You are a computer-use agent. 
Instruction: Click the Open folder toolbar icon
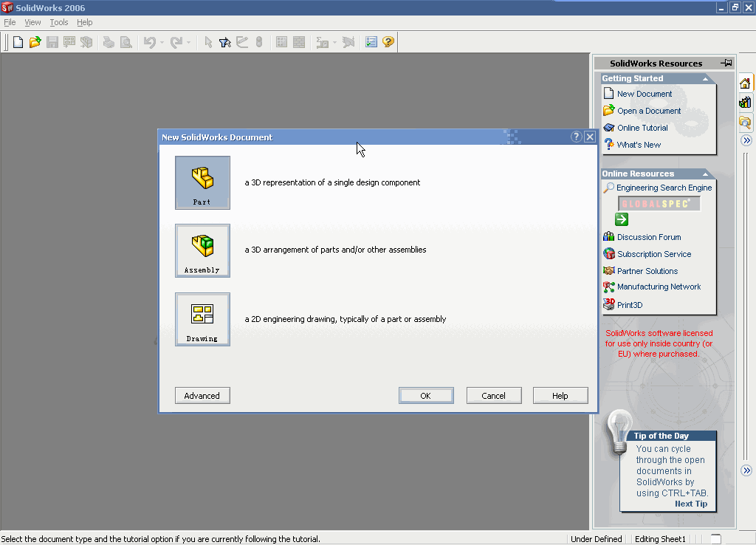click(x=35, y=42)
